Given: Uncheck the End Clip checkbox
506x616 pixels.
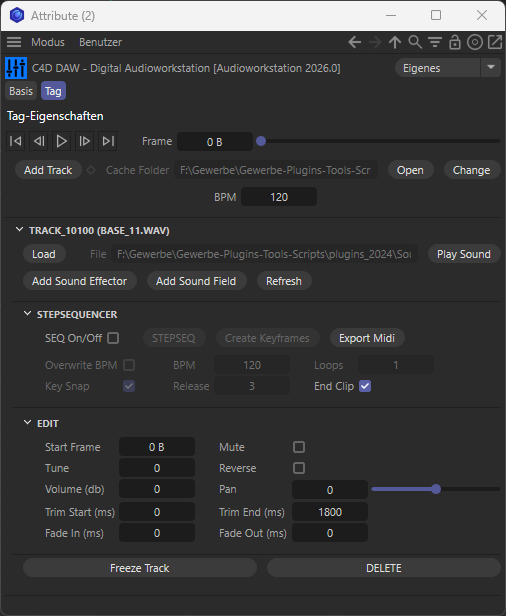Looking at the screenshot, I should pos(365,386).
